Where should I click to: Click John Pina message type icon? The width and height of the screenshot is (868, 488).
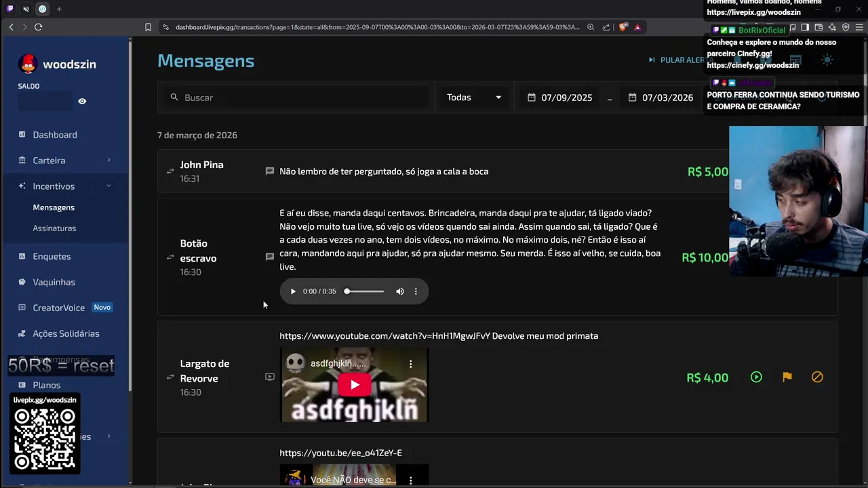[x=269, y=171]
